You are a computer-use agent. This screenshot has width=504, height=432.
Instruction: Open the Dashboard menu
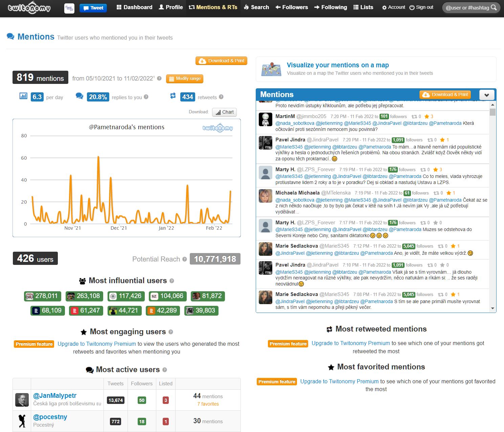(x=134, y=7)
